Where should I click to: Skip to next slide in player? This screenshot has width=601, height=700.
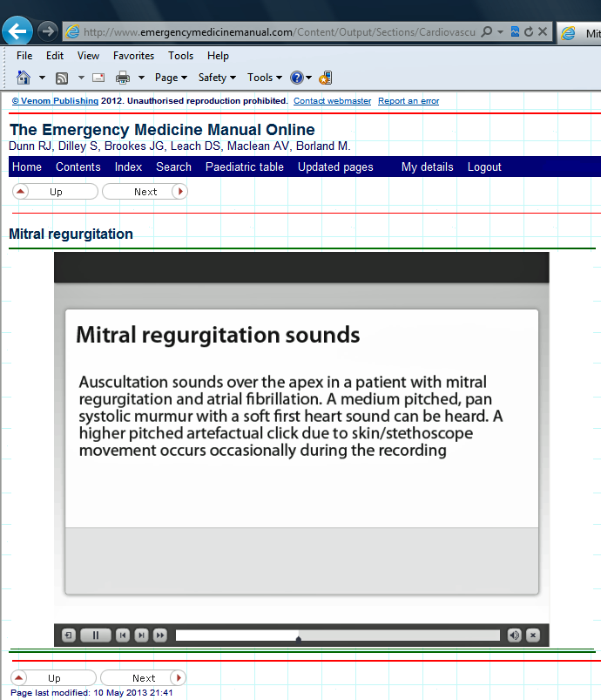(x=141, y=635)
